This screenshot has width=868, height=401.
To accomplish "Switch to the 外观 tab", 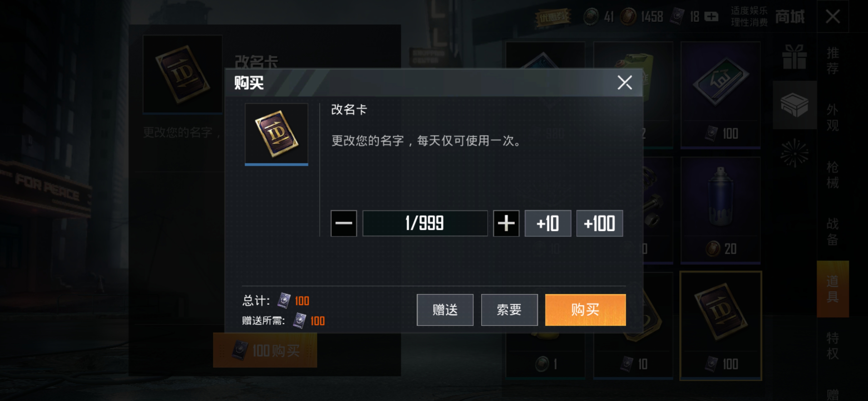I will point(832,118).
